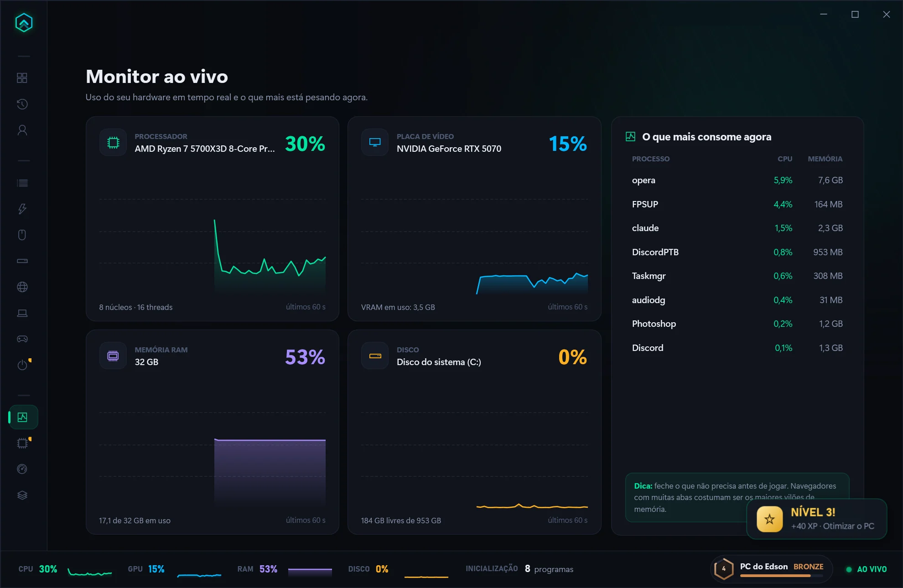This screenshot has height=588, width=903.
Task: Click the CPU column header in process list
Action: click(785, 159)
